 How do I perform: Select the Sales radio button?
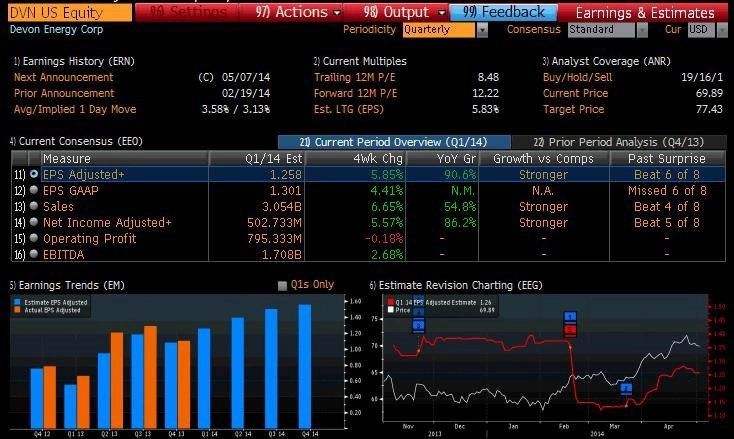pyautogui.click(x=34, y=206)
